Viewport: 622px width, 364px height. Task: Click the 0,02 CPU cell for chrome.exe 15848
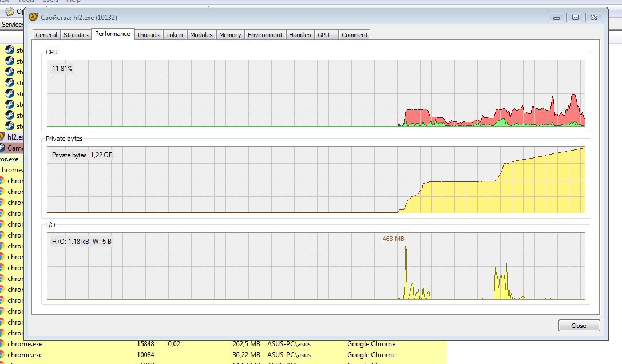(x=174, y=344)
